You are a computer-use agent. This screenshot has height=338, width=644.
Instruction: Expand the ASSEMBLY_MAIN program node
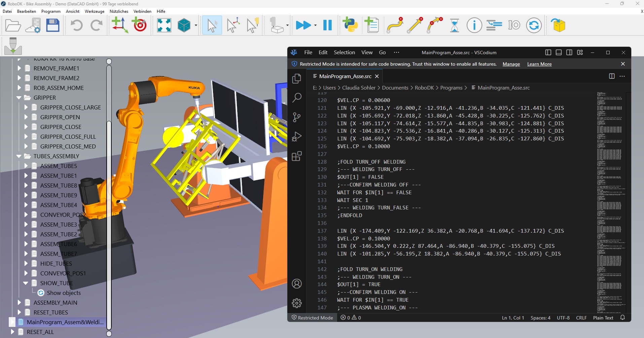[19, 303]
